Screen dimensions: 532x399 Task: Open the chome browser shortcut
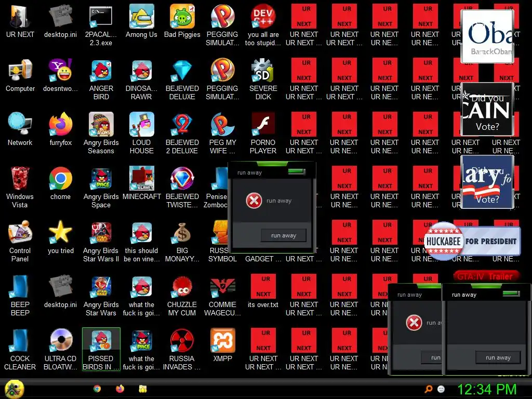(x=61, y=183)
